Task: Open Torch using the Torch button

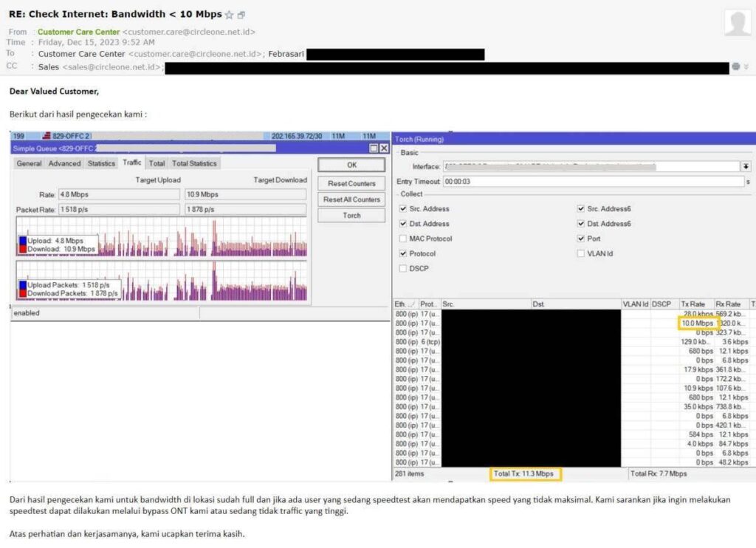Action: [x=351, y=215]
